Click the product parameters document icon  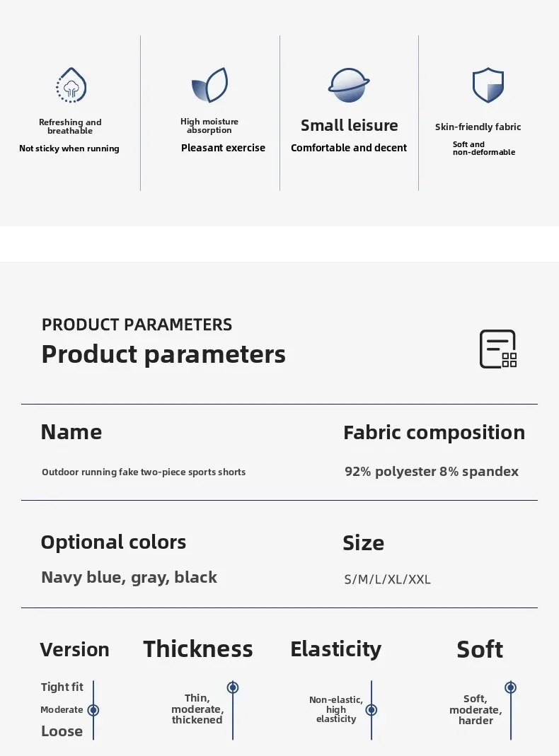point(498,349)
